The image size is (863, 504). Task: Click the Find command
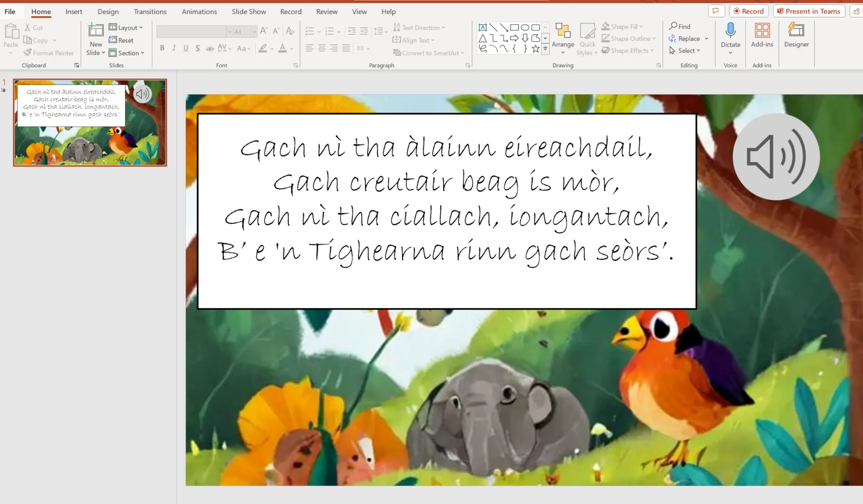680,26
